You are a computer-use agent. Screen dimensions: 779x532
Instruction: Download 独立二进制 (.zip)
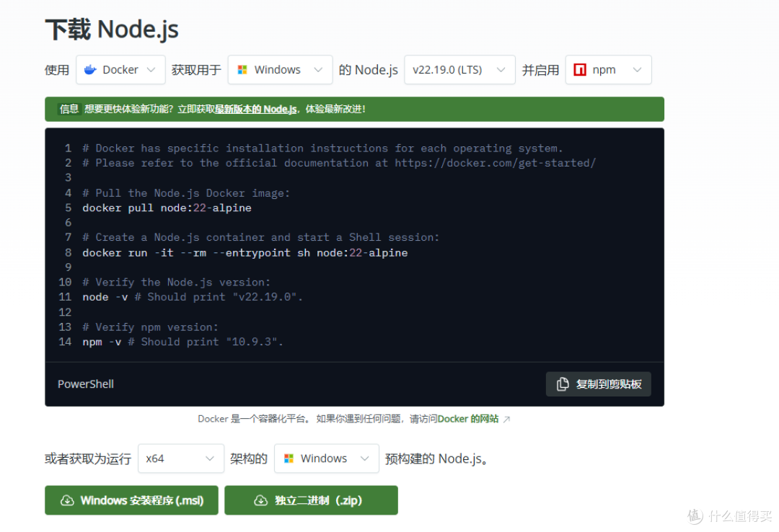click(311, 500)
